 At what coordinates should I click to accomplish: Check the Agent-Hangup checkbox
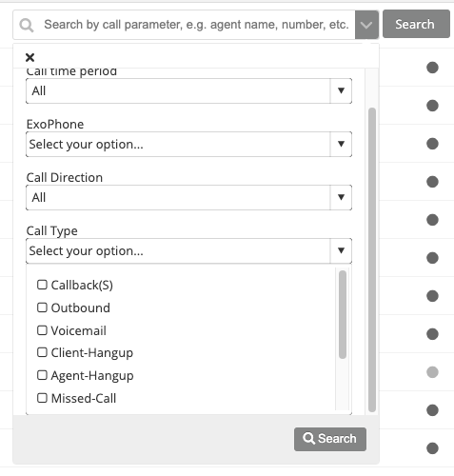click(42, 375)
